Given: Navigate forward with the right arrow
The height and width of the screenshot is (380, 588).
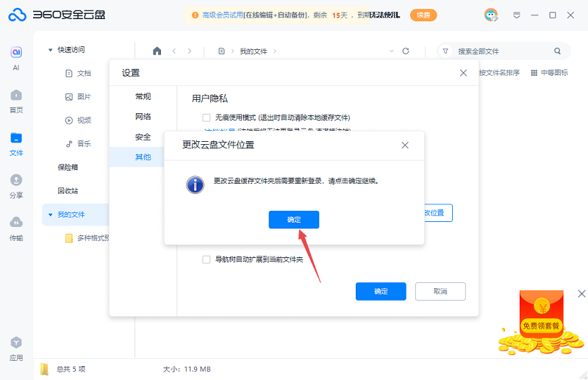Looking at the screenshot, I should (x=190, y=51).
